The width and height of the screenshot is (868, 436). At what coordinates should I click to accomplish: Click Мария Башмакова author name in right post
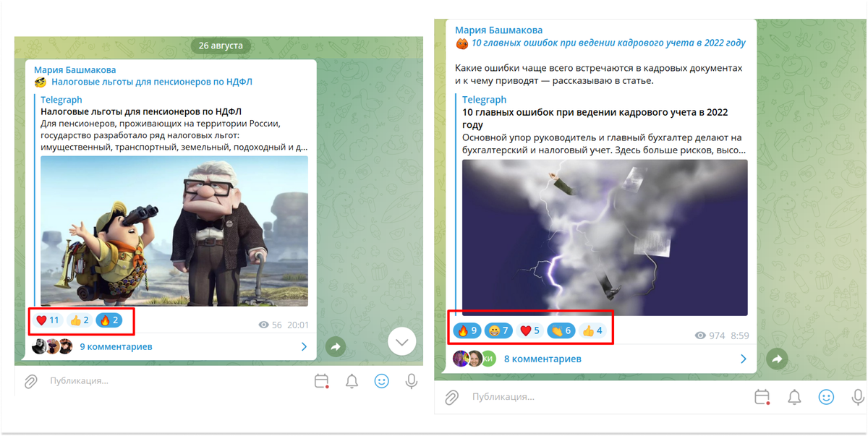click(x=499, y=30)
